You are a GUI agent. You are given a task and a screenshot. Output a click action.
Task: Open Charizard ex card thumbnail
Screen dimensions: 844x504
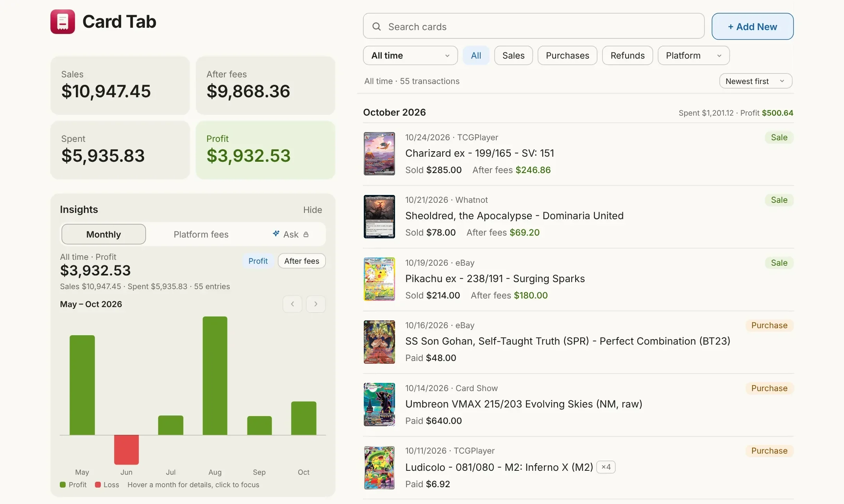(379, 154)
